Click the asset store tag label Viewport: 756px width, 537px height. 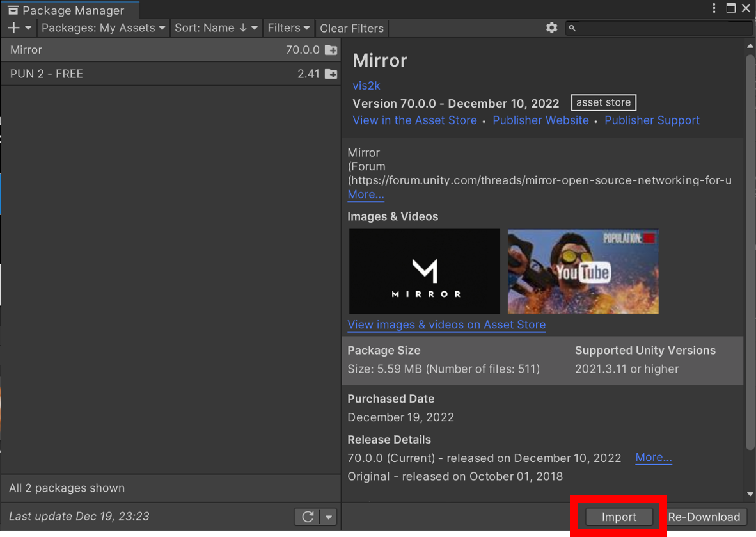tap(604, 102)
